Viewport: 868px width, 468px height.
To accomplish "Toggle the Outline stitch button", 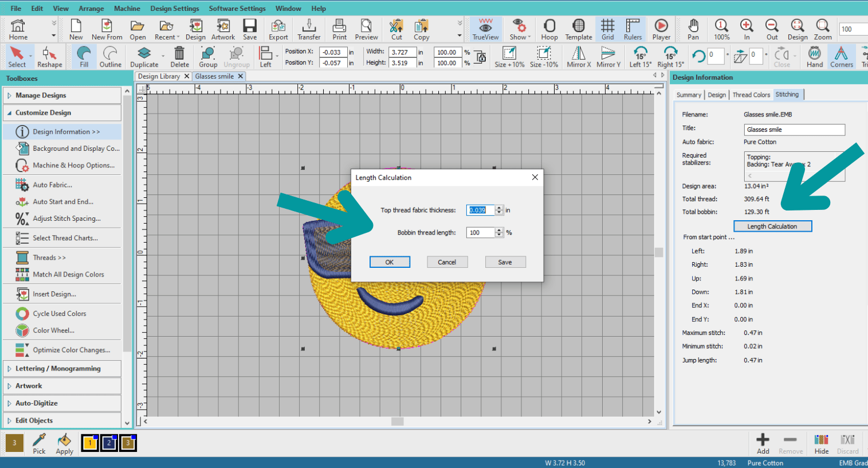I will tap(110, 57).
